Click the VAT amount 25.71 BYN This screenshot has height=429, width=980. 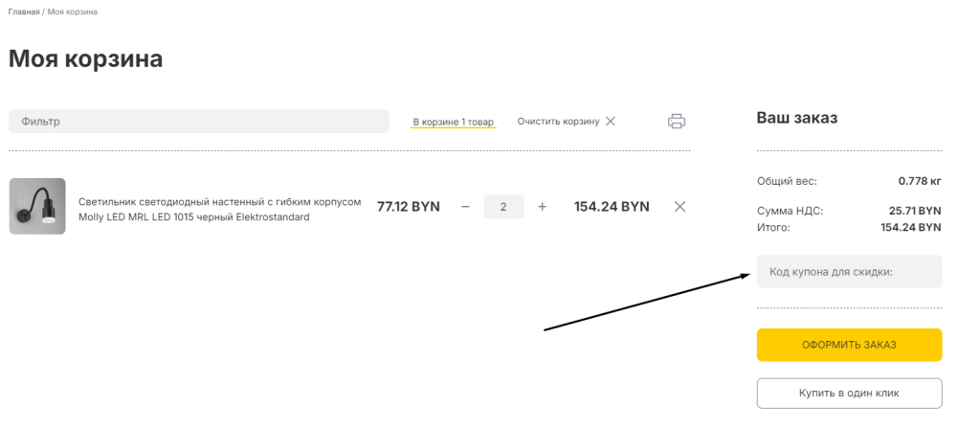coord(915,211)
